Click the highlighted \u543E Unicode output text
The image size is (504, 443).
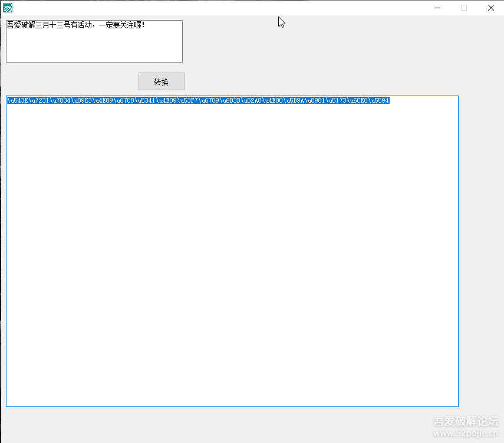coord(198,100)
